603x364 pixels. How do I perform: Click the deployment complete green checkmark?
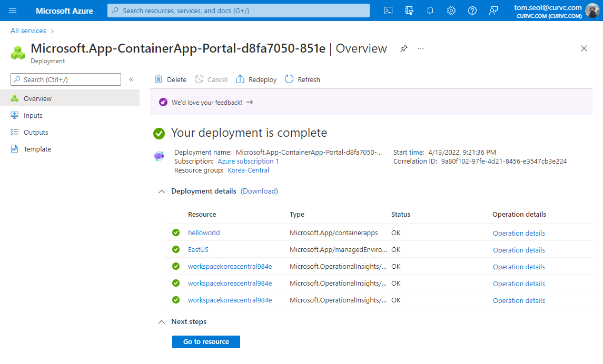point(159,134)
